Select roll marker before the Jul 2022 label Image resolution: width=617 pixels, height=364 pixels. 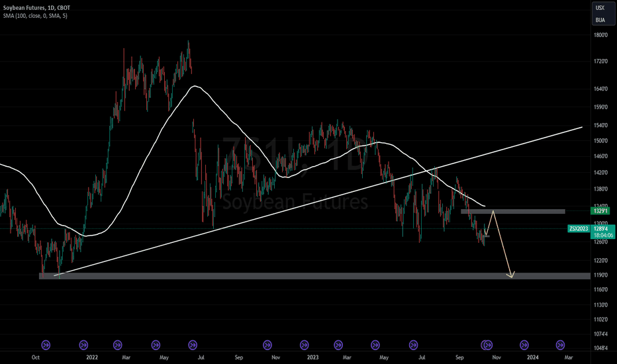193,345
